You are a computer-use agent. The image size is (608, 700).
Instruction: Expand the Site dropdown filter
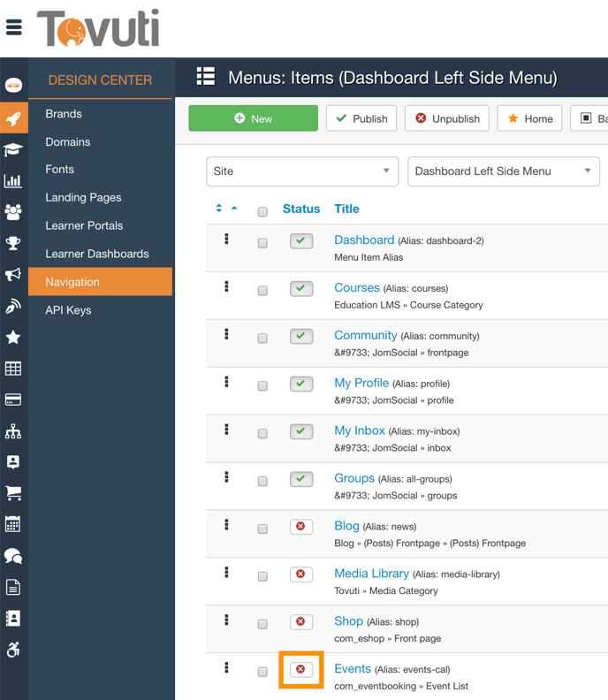click(x=302, y=171)
